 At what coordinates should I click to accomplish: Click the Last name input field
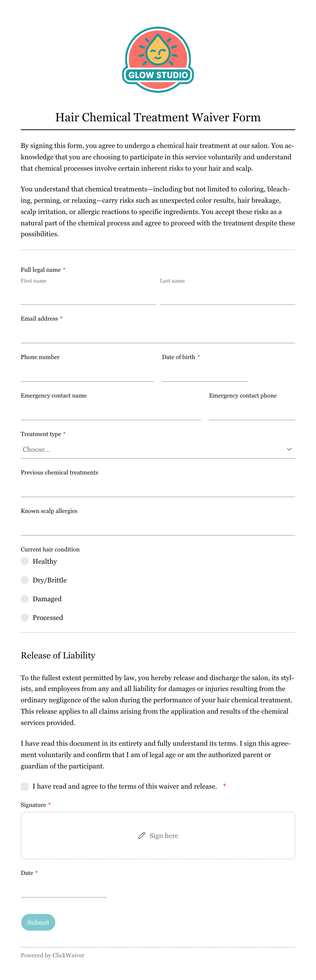[x=228, y=296]
